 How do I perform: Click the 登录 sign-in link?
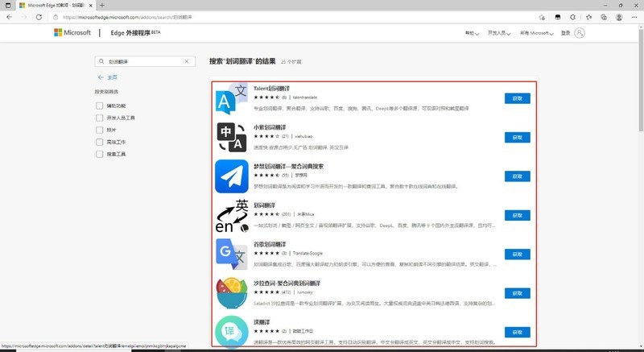coord(566,33)
